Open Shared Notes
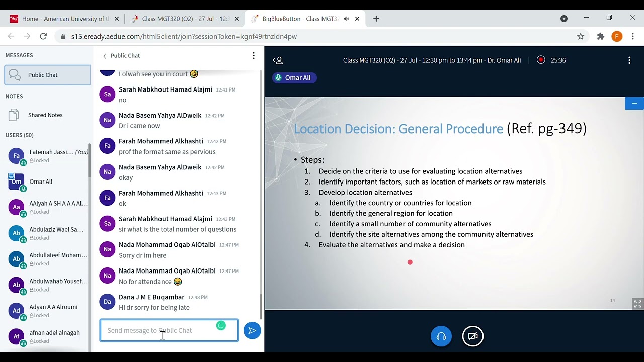Image resolution: width=644 pixels, height=362 pixels. (45, 115)
